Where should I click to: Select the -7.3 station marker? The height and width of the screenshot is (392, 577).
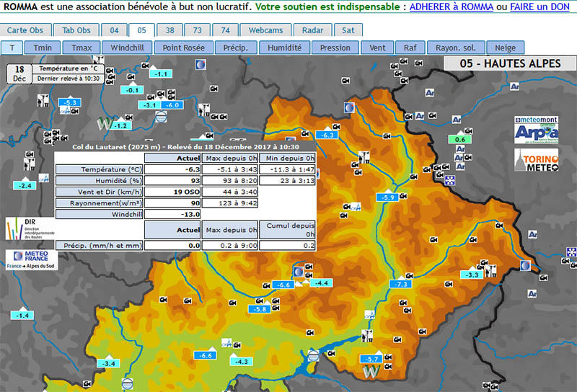(401, 284)
